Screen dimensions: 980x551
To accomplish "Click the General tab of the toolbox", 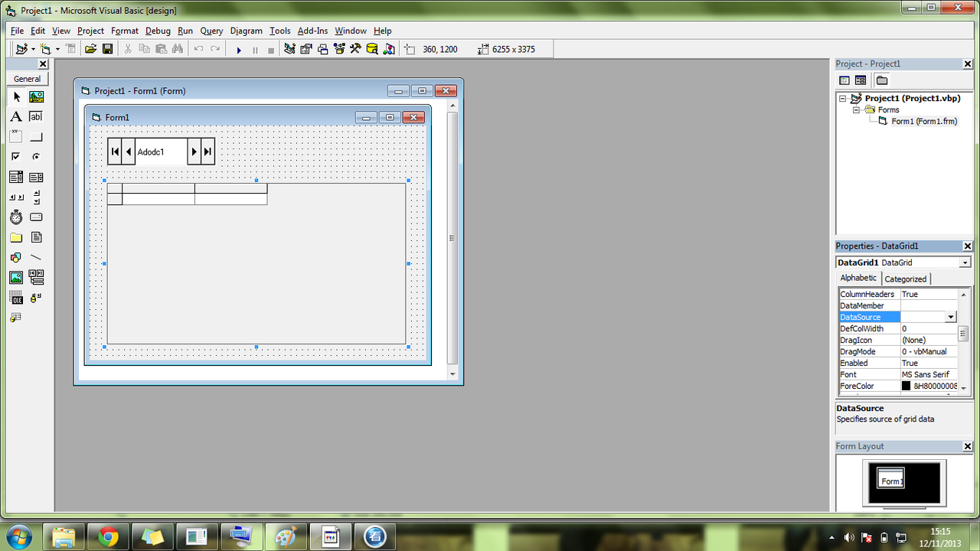I will [27, 79].
